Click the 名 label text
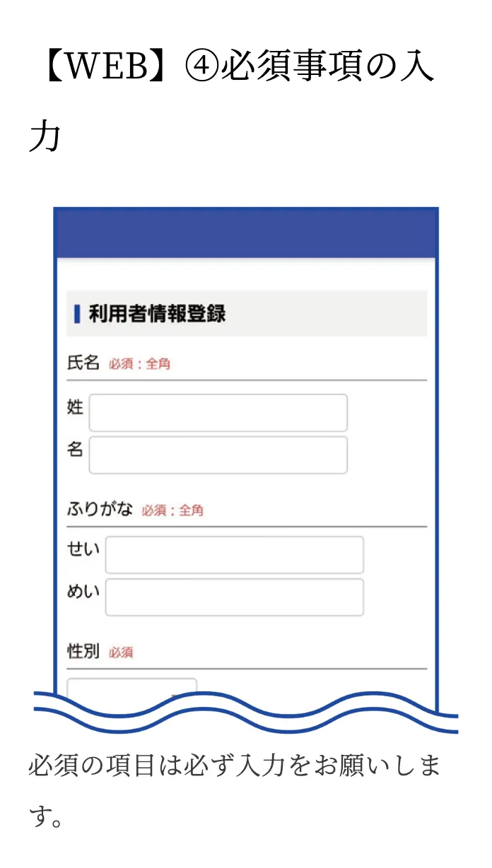492x868 pixels. coord(75,450)
